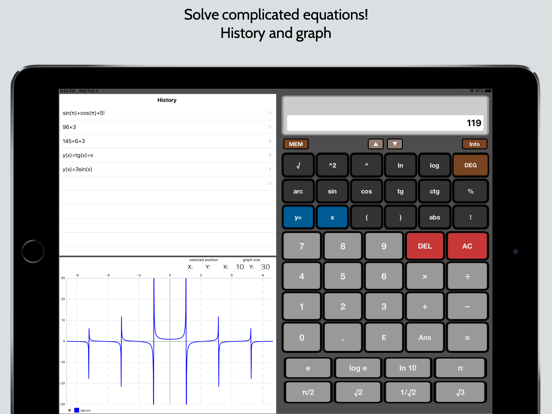Insert the π/2 constant
552x414 pixels.
tap(308, 392)
